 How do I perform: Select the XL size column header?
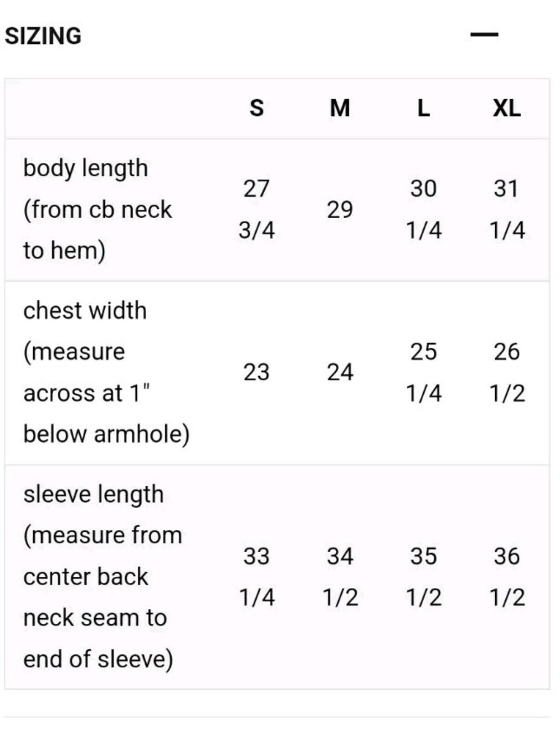(x=507, y=108)
